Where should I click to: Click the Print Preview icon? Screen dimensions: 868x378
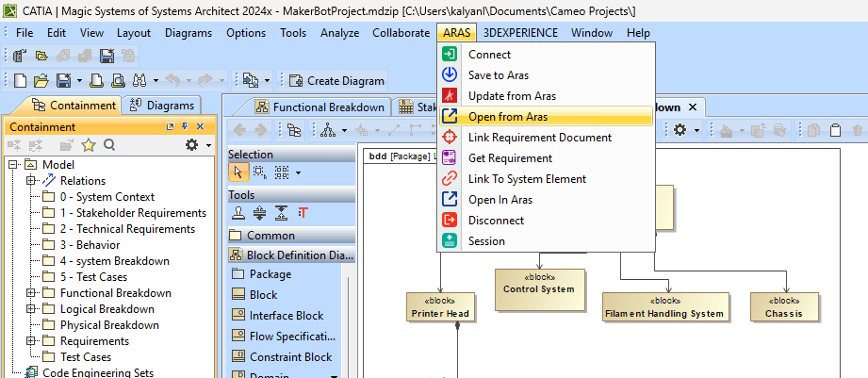tap(118, 81)
